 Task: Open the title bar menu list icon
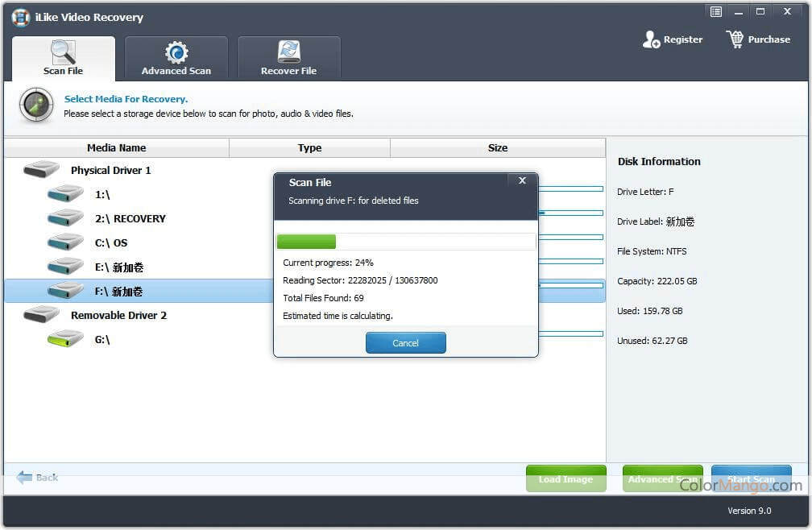point(715,11)
